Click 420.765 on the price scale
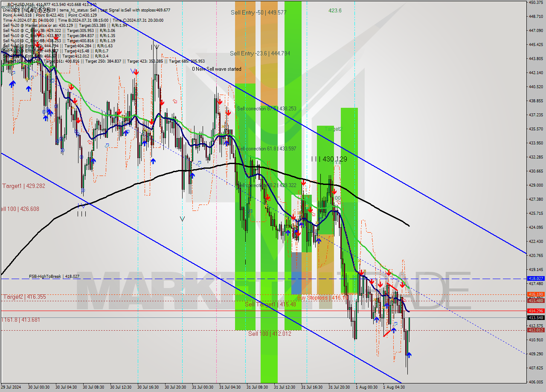Screen dimensions: 546x392 click(536, 255)
